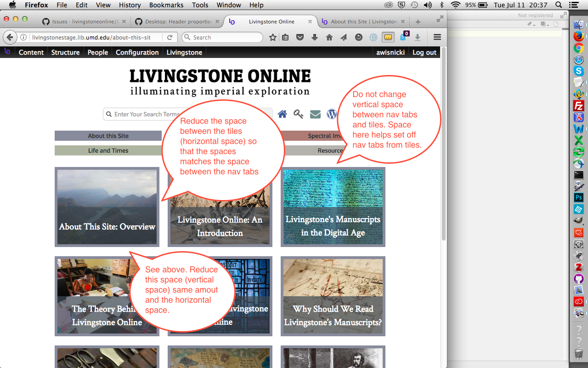Open the Configuration admin menu
The image size is (588, 368).
137,52
